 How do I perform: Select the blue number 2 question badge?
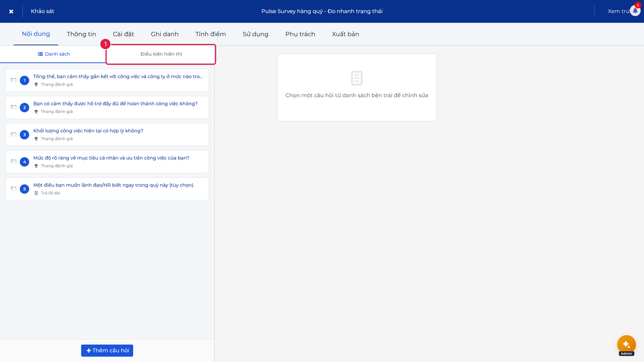(x=25, y=107)
